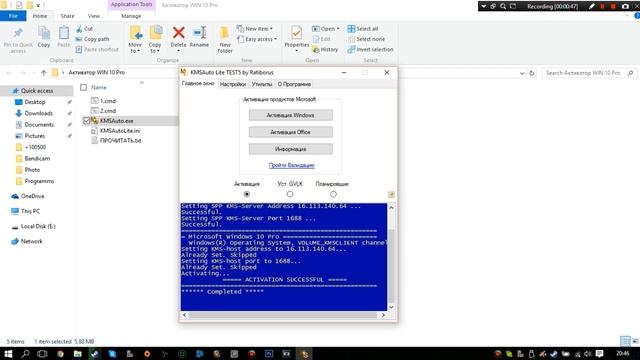
Task: Open Downloads in navigation pane
Action: [38, 113]
